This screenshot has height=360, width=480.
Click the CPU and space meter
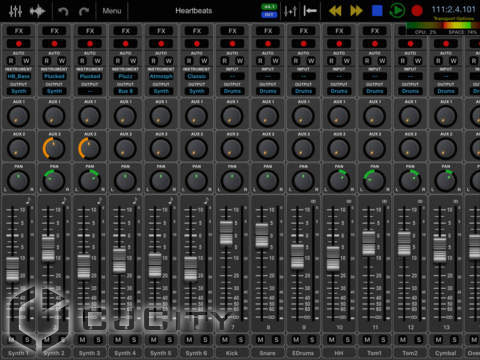[x=443, y=28]
